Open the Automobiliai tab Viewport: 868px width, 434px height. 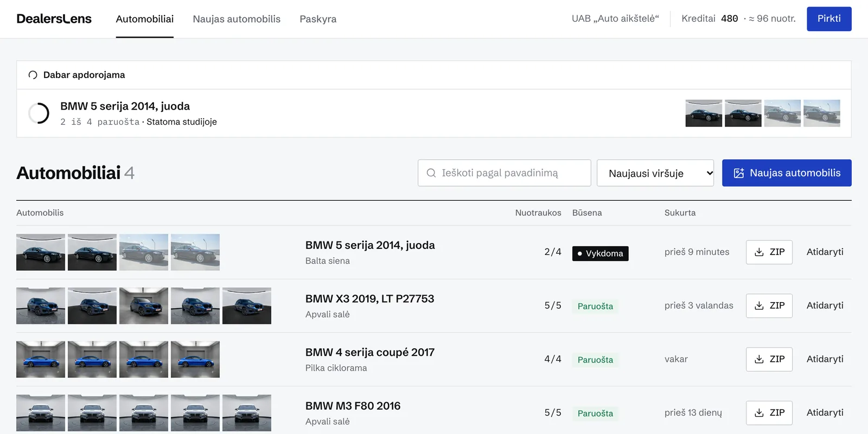pos(145,19)
